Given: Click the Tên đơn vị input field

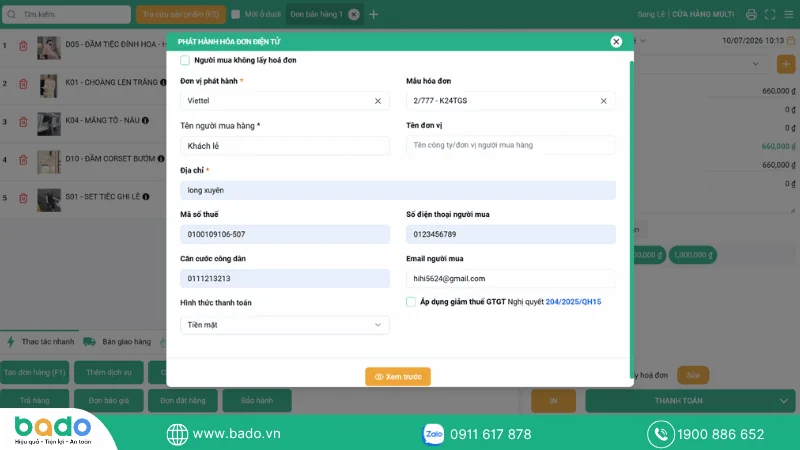Looking at the screenshot, I should tap(511, 145).
